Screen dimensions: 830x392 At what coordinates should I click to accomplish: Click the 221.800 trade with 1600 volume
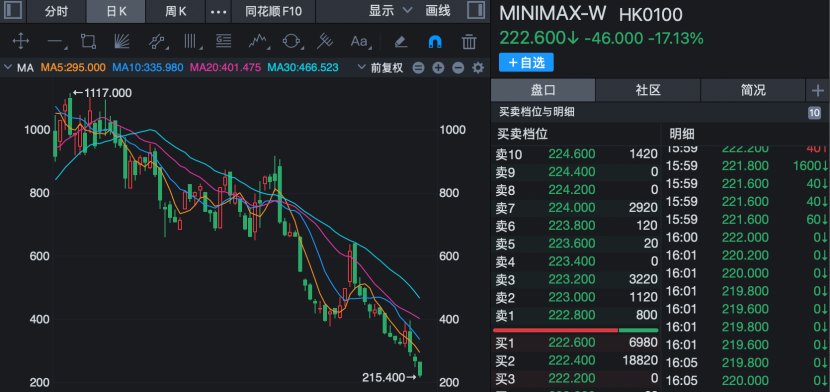coord(746,166)
